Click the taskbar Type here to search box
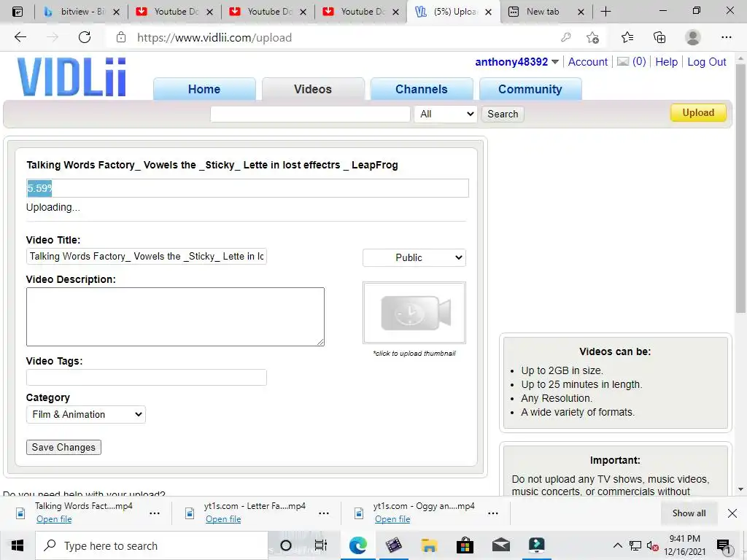This screenshot has height=560, width=747. pyautogui.click(x=152, y=545)
